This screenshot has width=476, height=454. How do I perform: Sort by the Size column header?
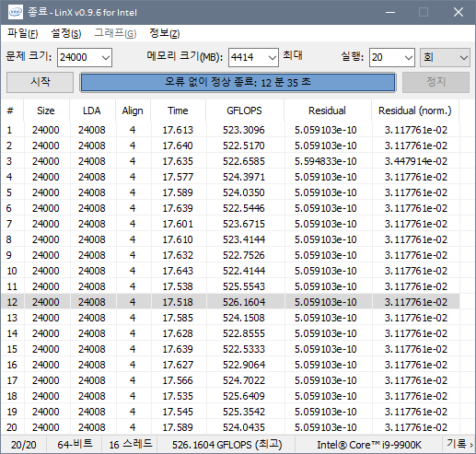(46, 111)
